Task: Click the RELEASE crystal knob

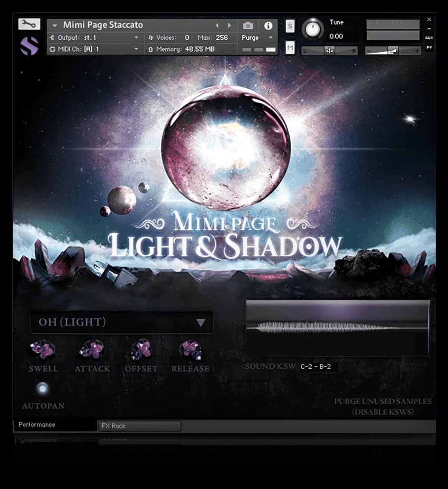Action: click(190, 350)
